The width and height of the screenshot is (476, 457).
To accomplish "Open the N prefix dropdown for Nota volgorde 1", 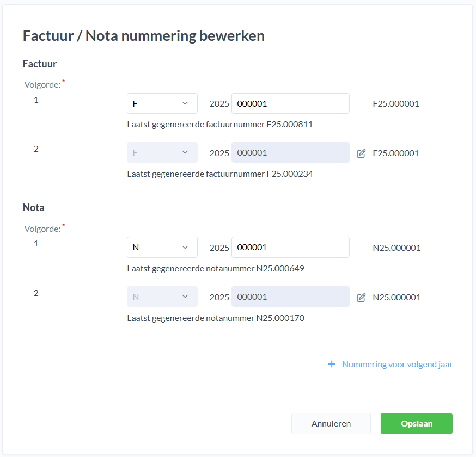I will coord(162,248).
